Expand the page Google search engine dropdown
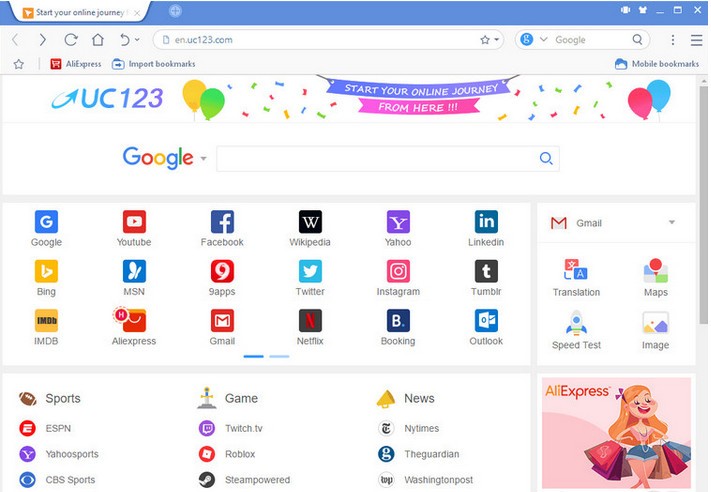The image size is (711, 492). [x=204, y=159]
